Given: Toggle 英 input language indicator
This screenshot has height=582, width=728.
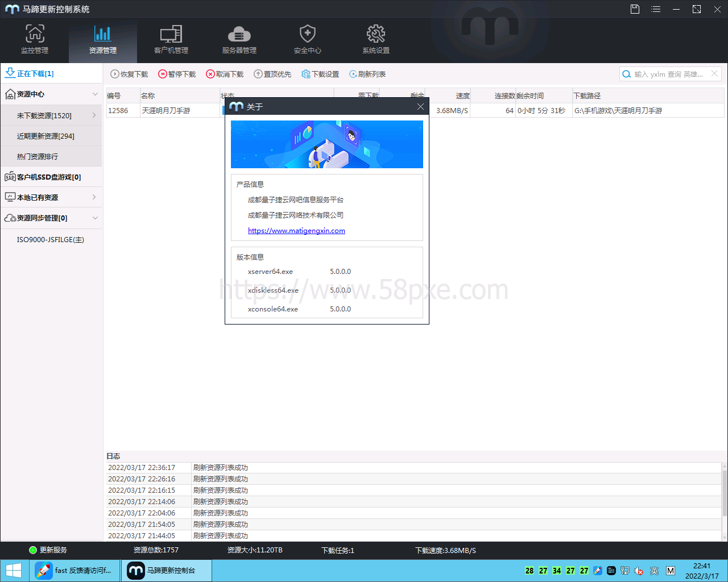Looking at the screenshot, I should [x=654, y=571].
